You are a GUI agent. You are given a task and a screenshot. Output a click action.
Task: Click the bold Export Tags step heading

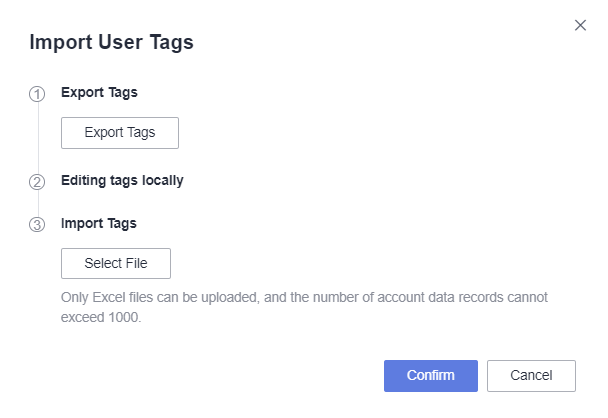point(99,93)
